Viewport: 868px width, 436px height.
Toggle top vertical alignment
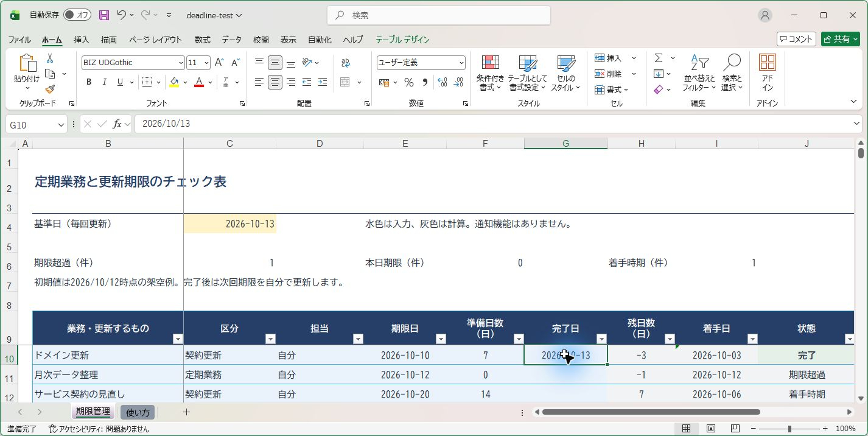pos(259,63)
